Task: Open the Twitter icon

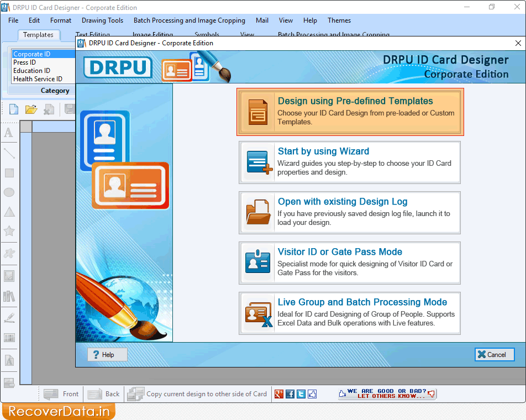Action: coord(301,394)
